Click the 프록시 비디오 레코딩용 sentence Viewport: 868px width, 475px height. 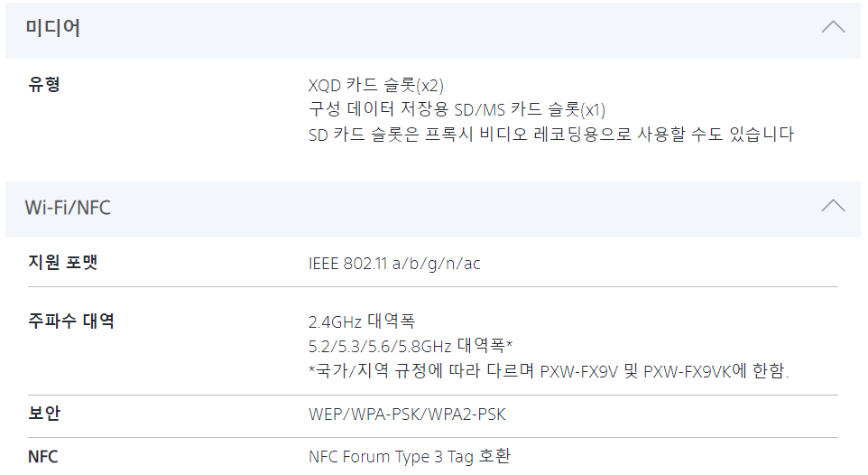tap(550, 135)
